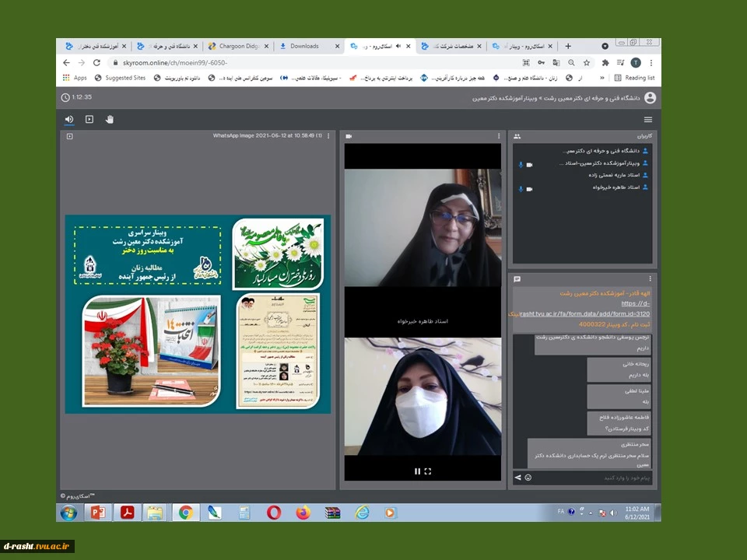The image size is (747, 560).
Task: Open the hamburger menu in Skyroom toolbar
Action: pos(648,120)
